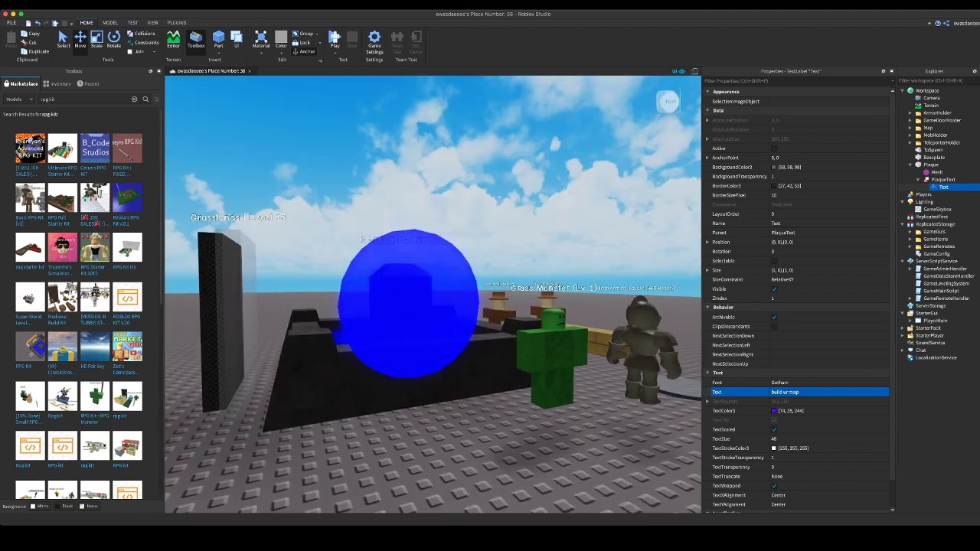Toggle the Active property checkbox

click(774, 148)
